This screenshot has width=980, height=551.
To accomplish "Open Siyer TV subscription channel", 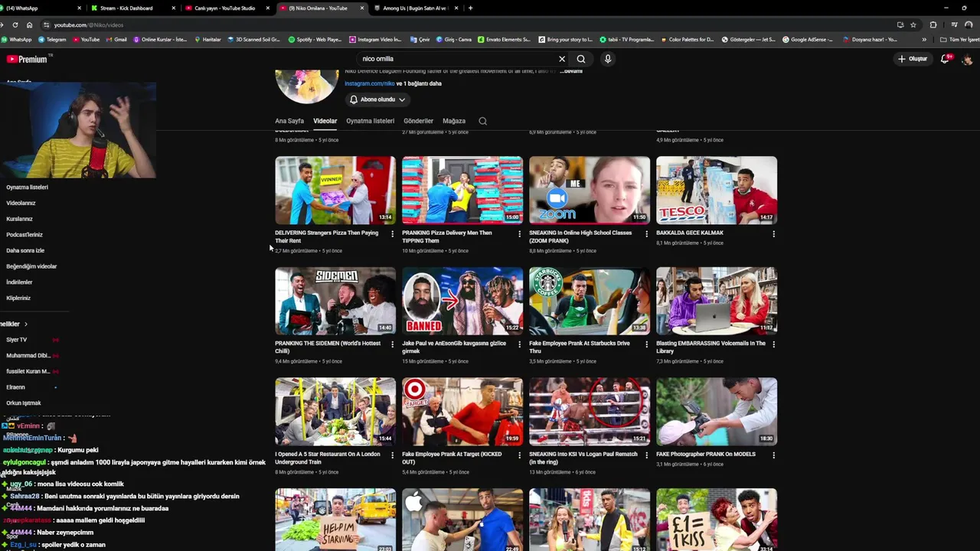I will point(17,340).
